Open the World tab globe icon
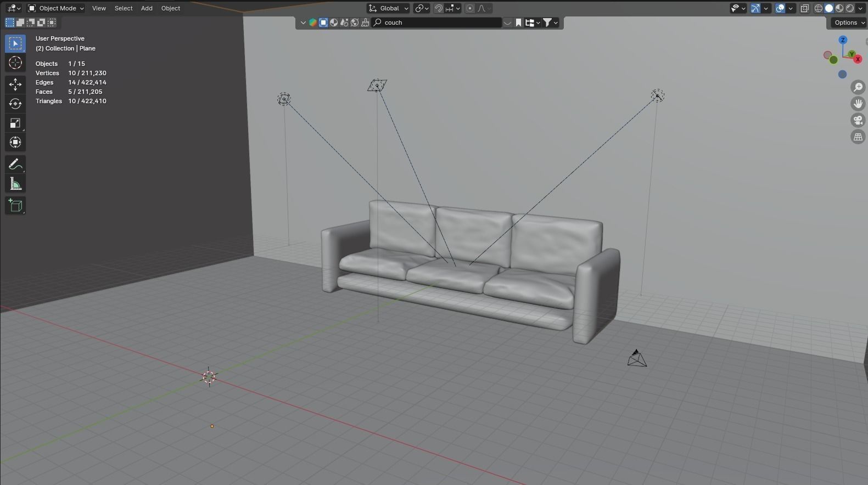The height and width of the screenshot is (485, 868). tap(355, 22)
